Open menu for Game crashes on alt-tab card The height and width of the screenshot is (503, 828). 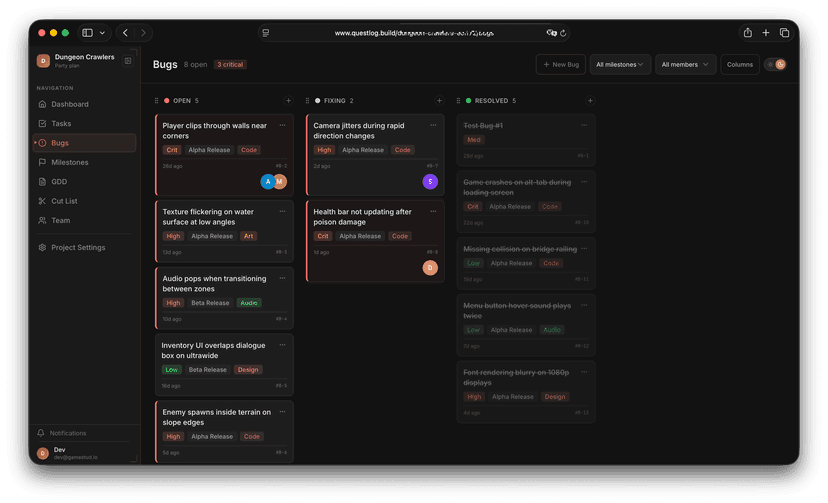point(585,182)
